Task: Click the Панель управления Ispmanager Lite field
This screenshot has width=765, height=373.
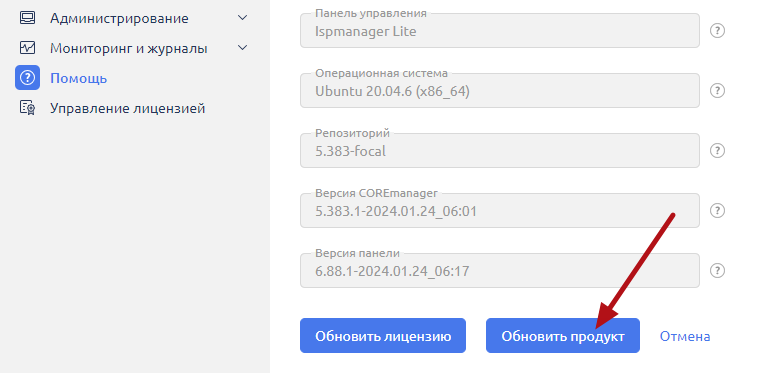Action: 500,30
